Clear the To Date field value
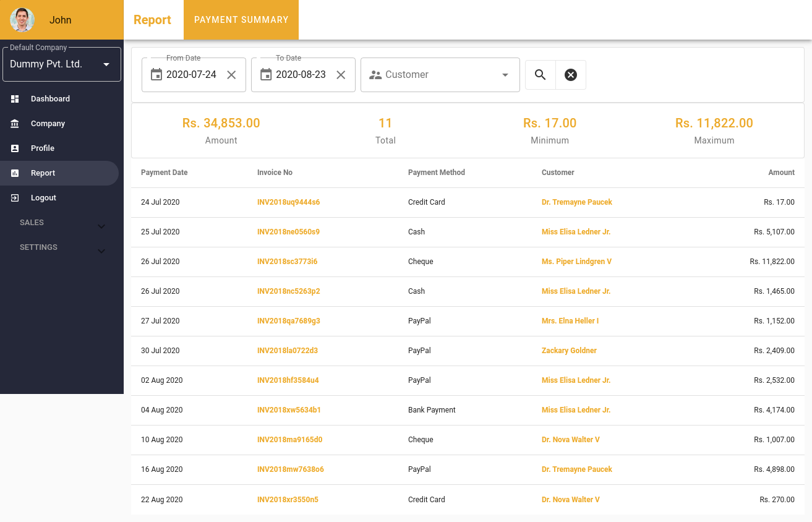This screenshot has height=522, width=812. (341, 75)
